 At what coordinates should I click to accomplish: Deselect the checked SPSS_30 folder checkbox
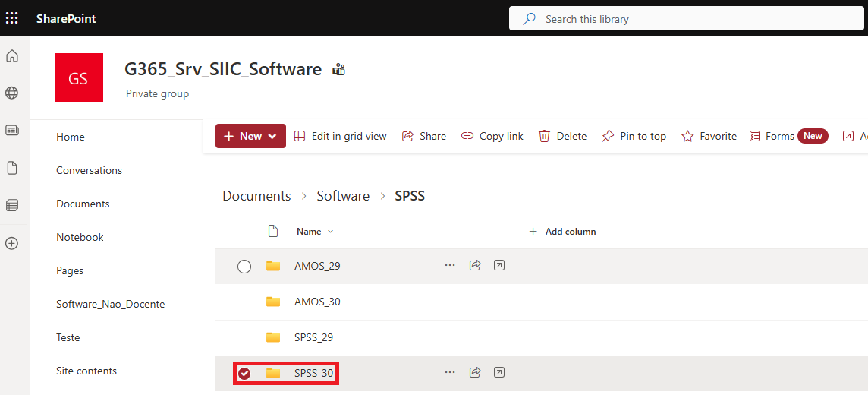click(244, 373)
